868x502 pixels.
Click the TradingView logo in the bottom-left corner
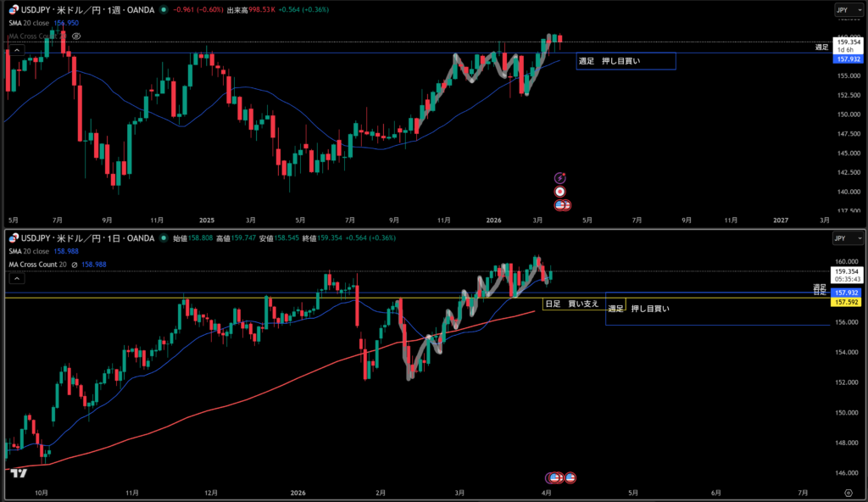click(19, 473)
